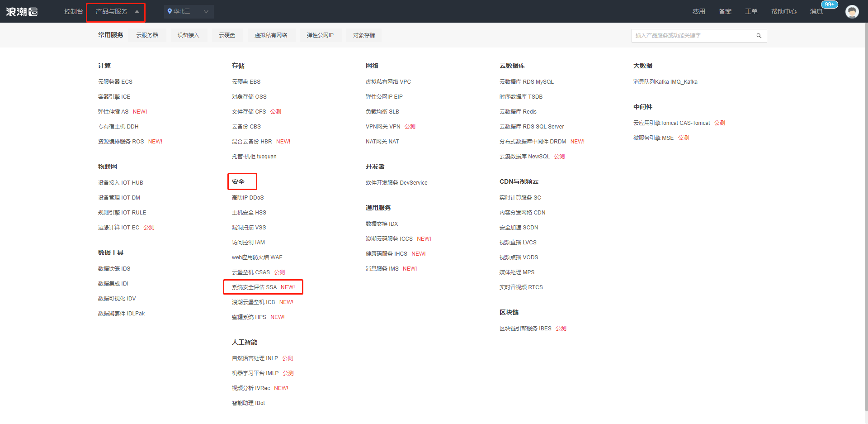Open 高防IP DDoS
This screenshot has width=868, height=424.
(x=248, y=198)
